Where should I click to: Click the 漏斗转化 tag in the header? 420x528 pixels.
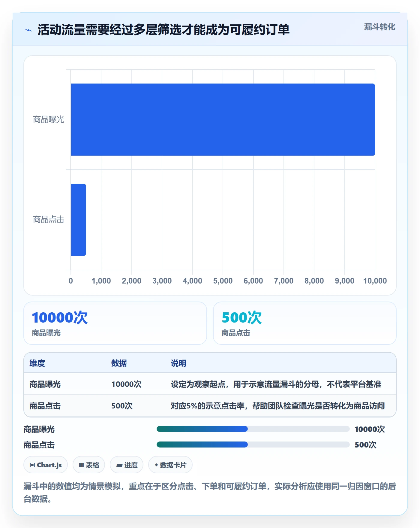(379, 27)
